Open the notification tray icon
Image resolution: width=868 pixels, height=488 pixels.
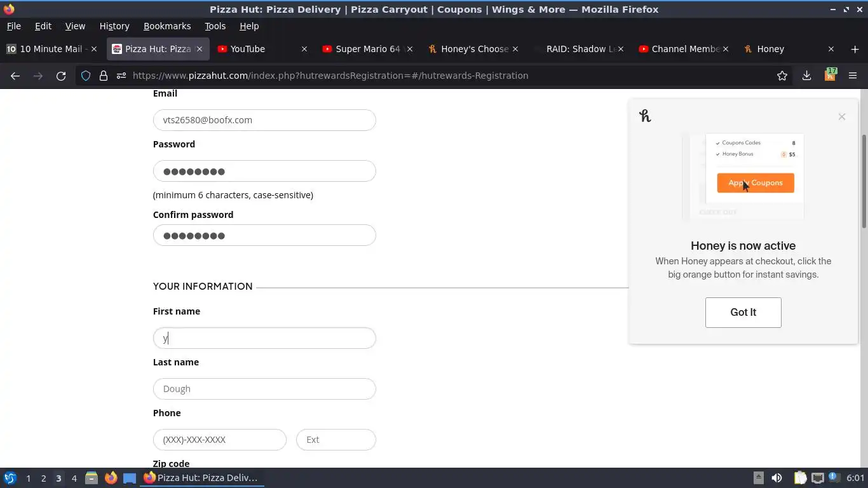point(833,477)
